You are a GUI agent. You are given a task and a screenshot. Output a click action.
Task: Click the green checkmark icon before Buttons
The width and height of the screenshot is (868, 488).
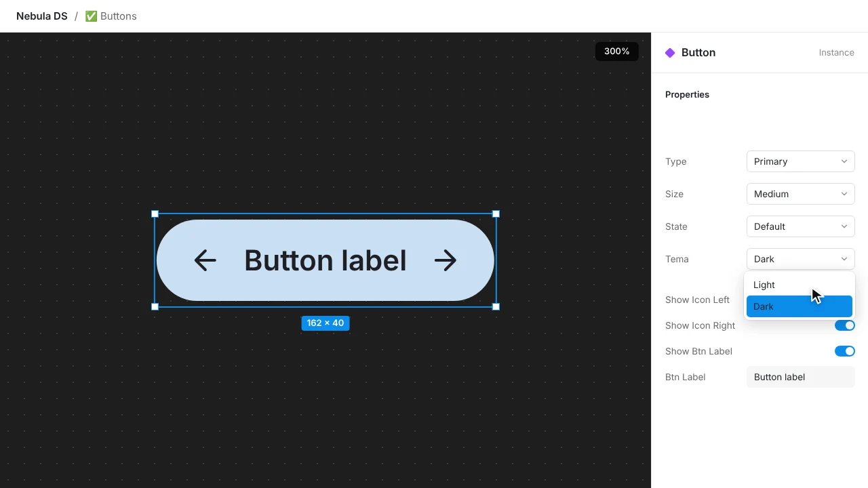point(91,16)
